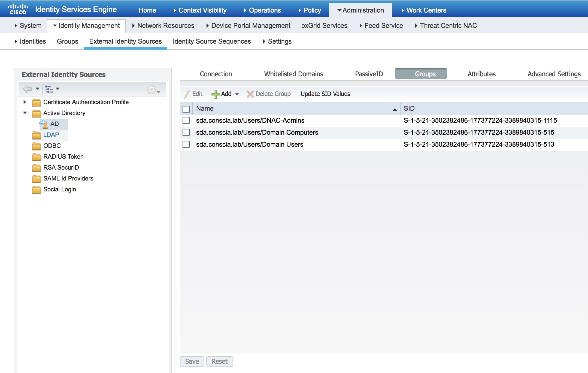
Task: Expand the Work Centers menu
Action: 424,10
